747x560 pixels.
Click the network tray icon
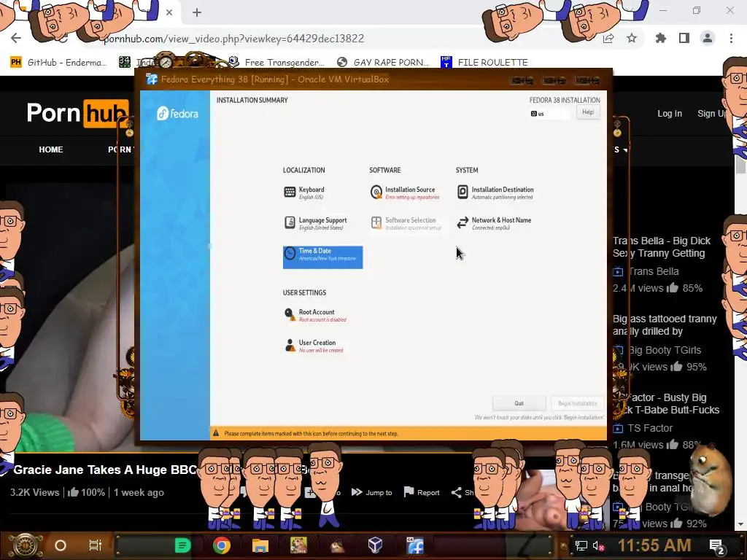pyautogui.click(x=581, y=545)
